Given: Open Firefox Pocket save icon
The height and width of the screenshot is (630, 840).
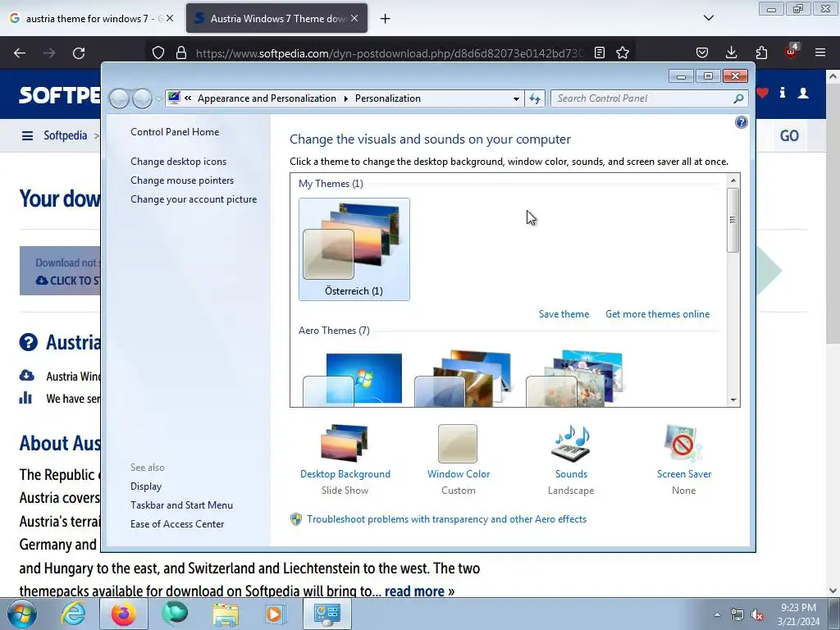Looking at the screenshot, I should [702, 53].
